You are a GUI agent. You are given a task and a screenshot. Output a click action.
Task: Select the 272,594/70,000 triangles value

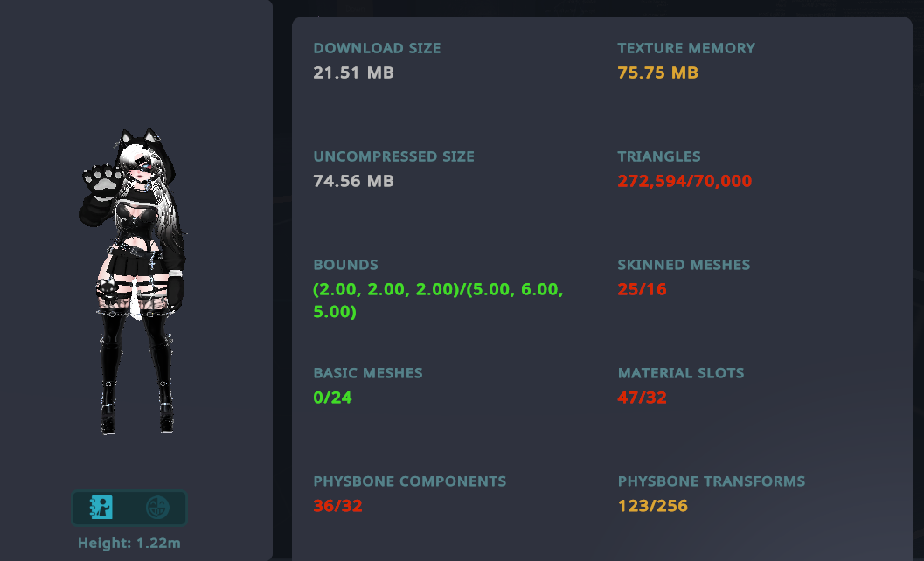[x=684, y=182]
